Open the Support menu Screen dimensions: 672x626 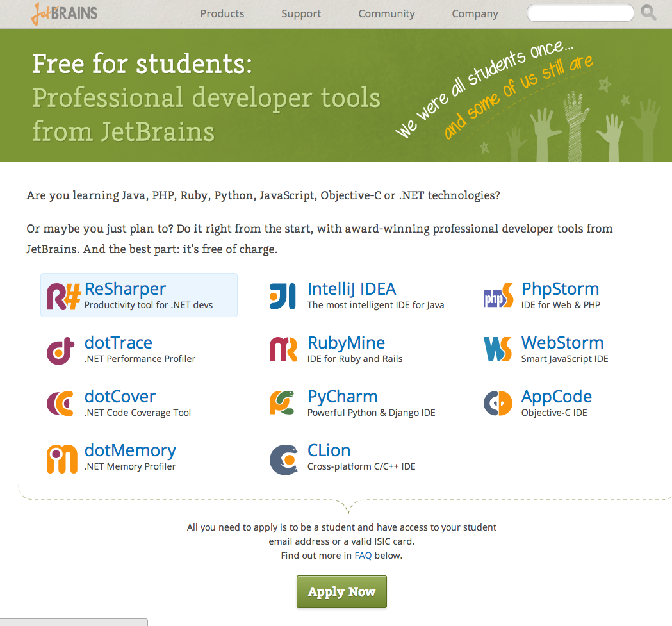tap(301, 13)
